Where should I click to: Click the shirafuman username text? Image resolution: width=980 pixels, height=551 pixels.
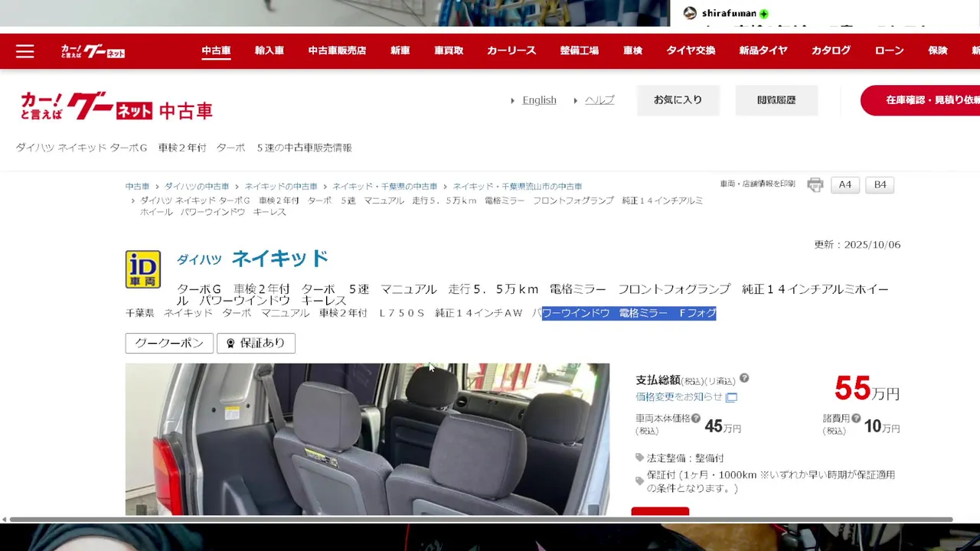click(x=729, y=14)
